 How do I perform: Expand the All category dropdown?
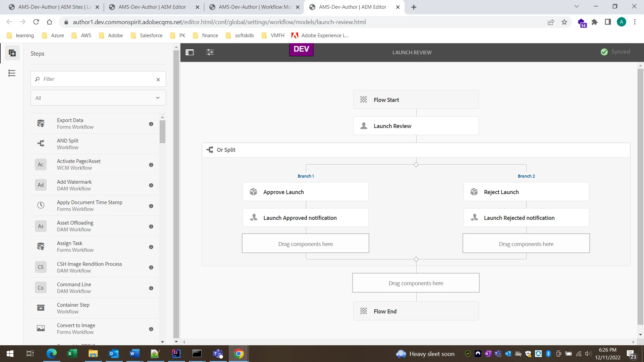pos(98,98)
